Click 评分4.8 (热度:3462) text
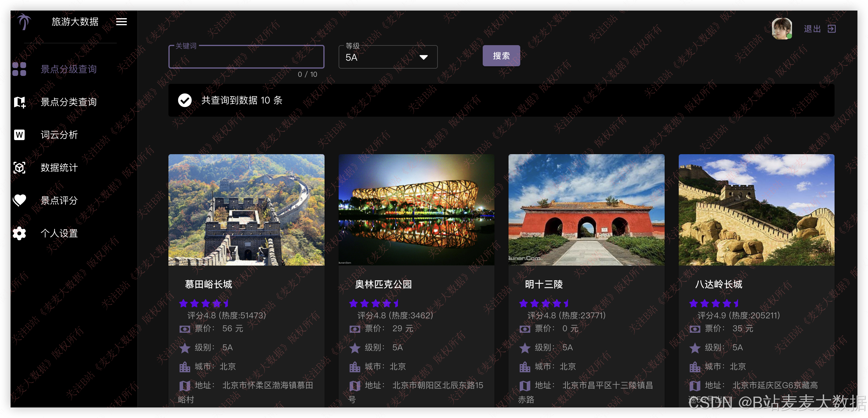Viewport: 868px width, 418px height. pyautogui.click(x=395, y=315)
